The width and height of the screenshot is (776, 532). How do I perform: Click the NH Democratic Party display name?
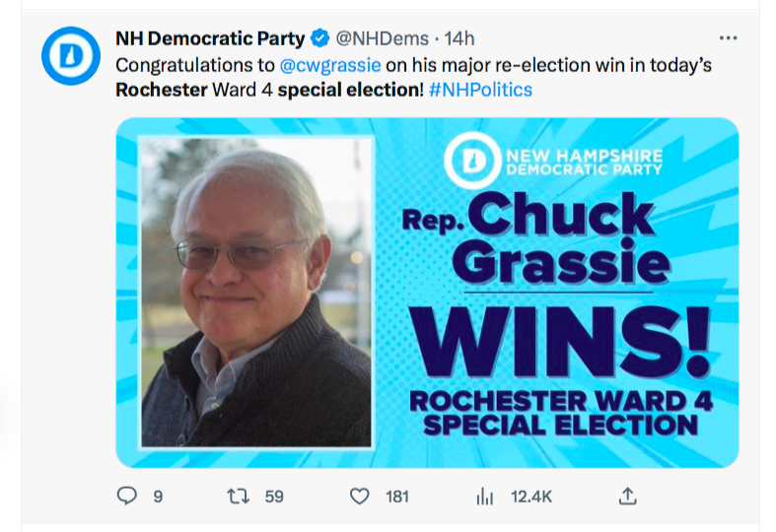[210, 39]
